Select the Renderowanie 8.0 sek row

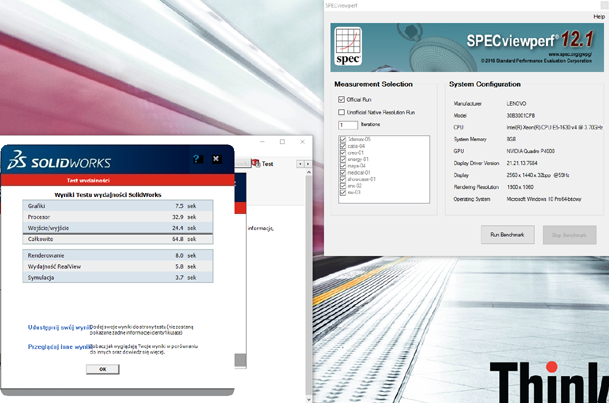coord(118,255)
